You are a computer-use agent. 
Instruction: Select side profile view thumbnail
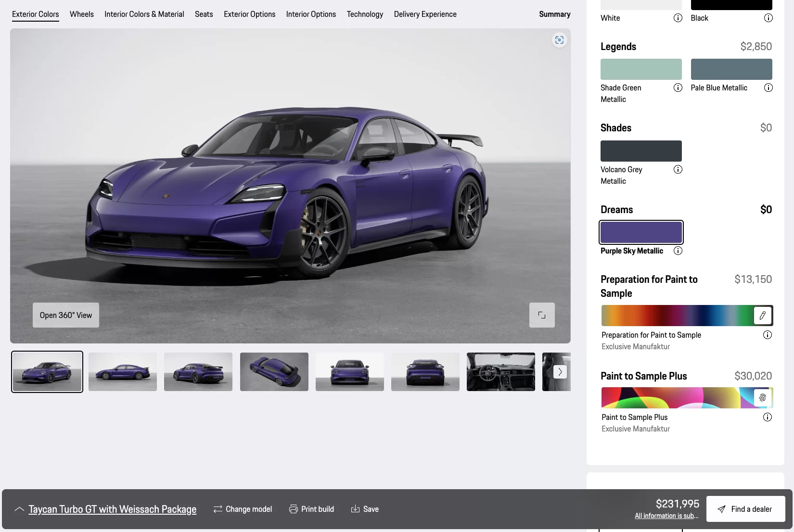pos(123,372)
